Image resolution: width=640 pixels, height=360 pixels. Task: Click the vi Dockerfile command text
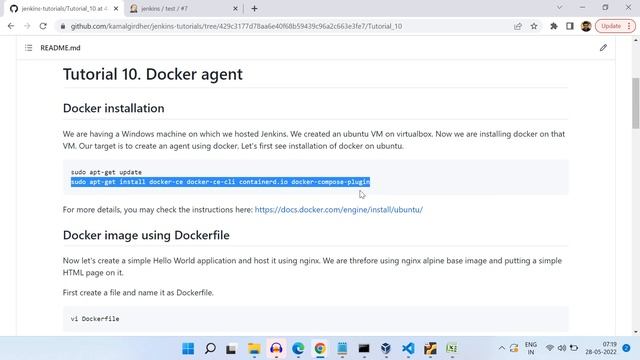pyautogui.click(x=95, y=319)
